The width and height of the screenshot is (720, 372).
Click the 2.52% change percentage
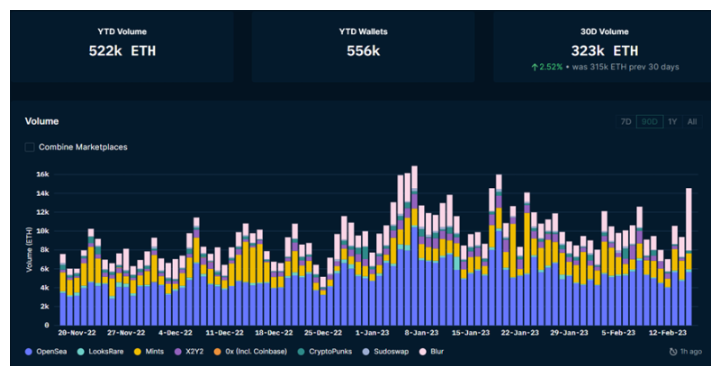[551, 67]
